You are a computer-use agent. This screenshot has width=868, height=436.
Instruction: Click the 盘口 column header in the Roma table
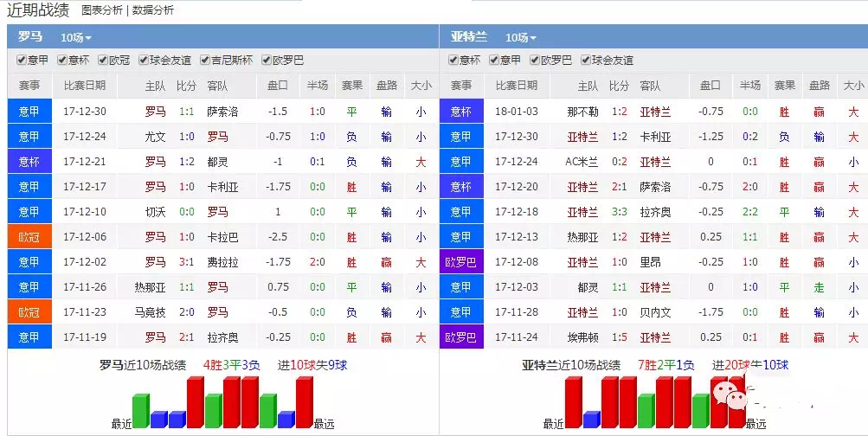coord(278,86)
